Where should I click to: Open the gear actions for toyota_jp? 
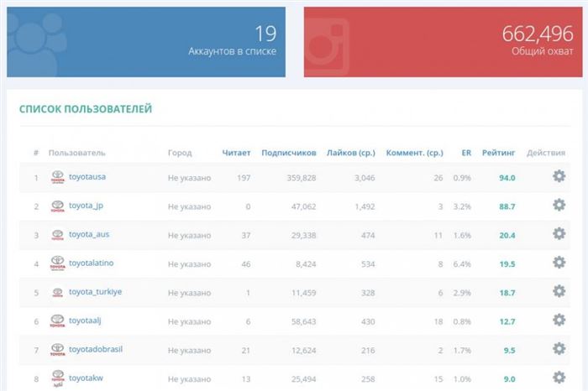(559, 205)
